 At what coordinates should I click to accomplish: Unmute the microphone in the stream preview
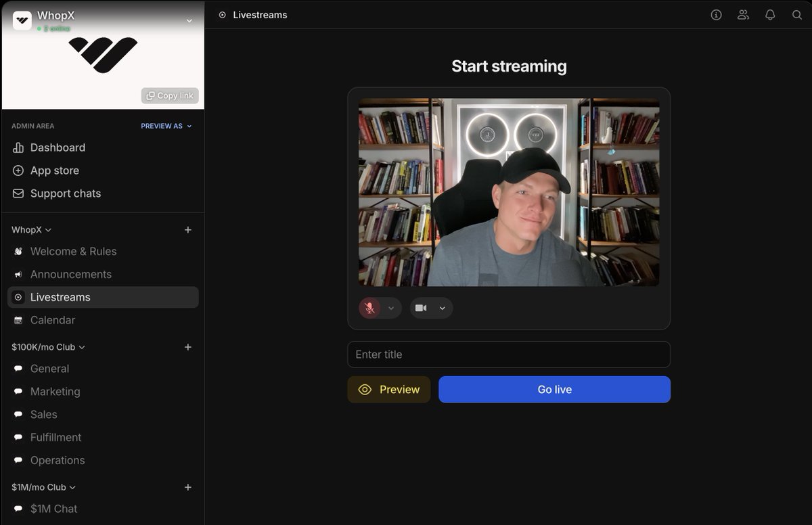pyautogui.click(x=369, y=308)
